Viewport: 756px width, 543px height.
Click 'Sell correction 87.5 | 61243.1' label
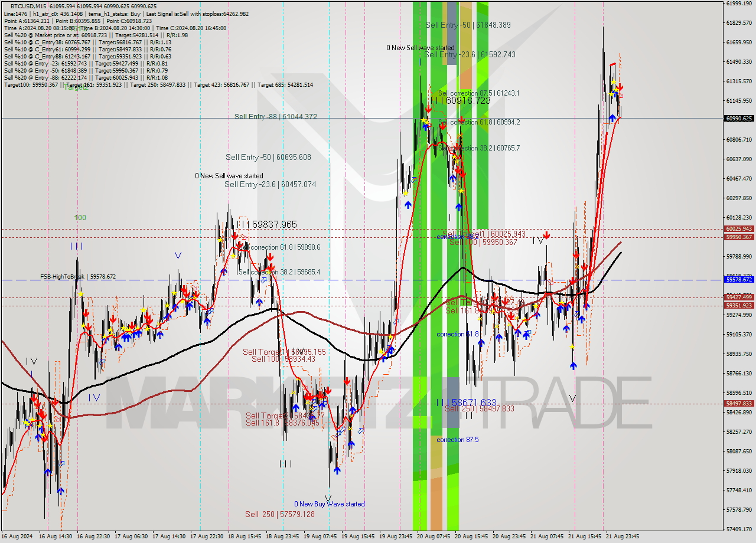pos(479,93)
